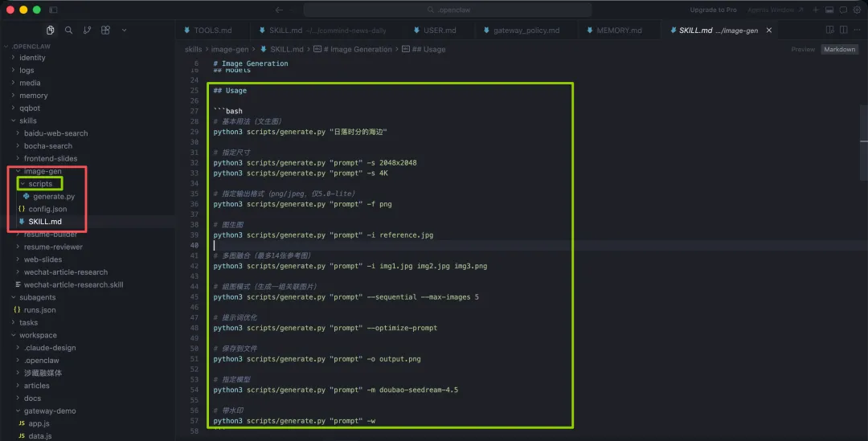Click skills in the breadcrumb

[x=193, y=49]
